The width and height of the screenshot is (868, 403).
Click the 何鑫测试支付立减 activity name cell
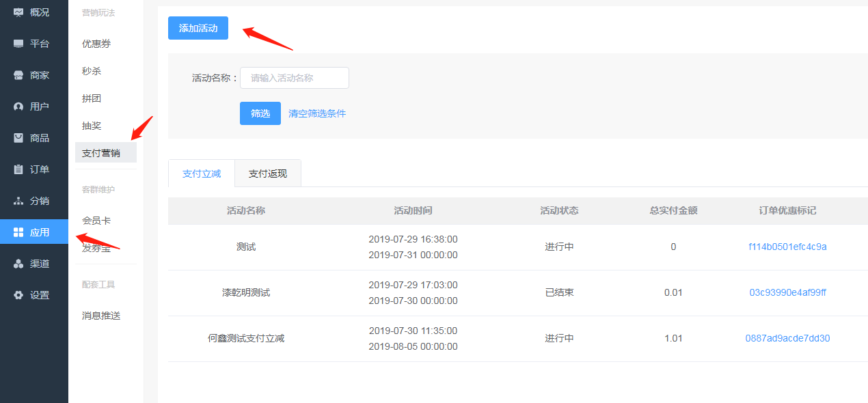click(246, 338)
